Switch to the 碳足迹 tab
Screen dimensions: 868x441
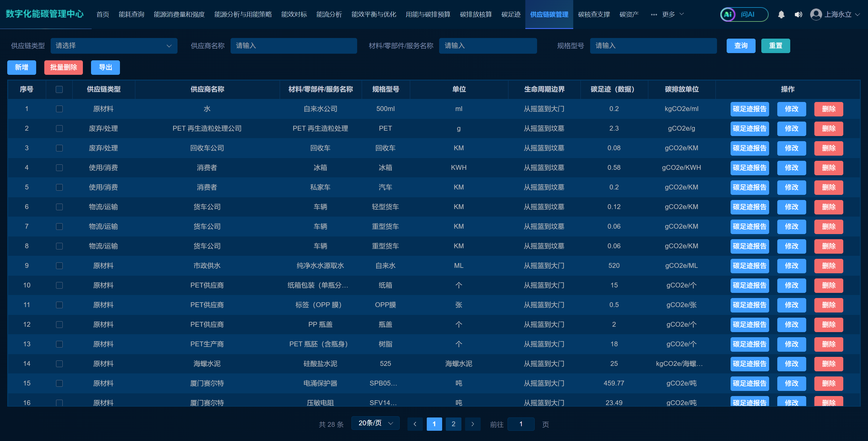click(x=511, y=14)
